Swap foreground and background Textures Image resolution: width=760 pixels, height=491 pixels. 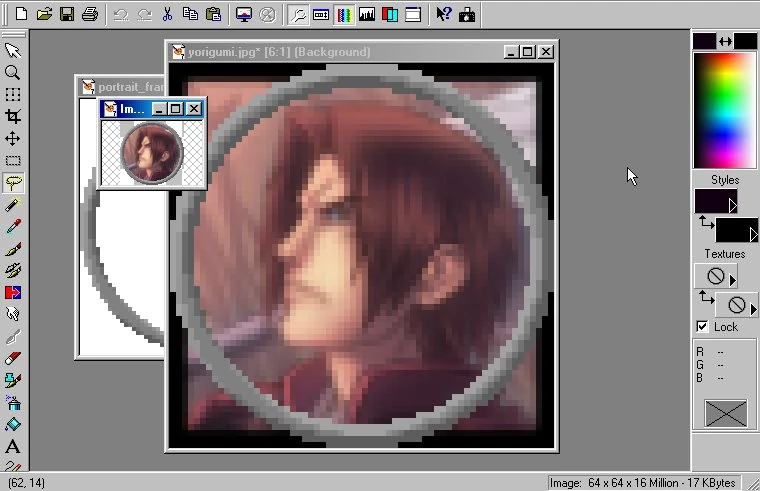706,297
